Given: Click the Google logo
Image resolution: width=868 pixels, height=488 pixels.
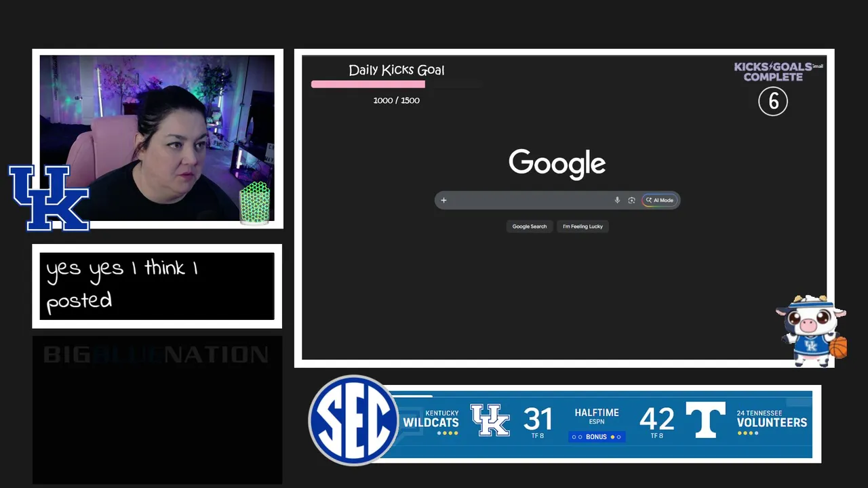Looking at the screenshot, I should [557, 163].
